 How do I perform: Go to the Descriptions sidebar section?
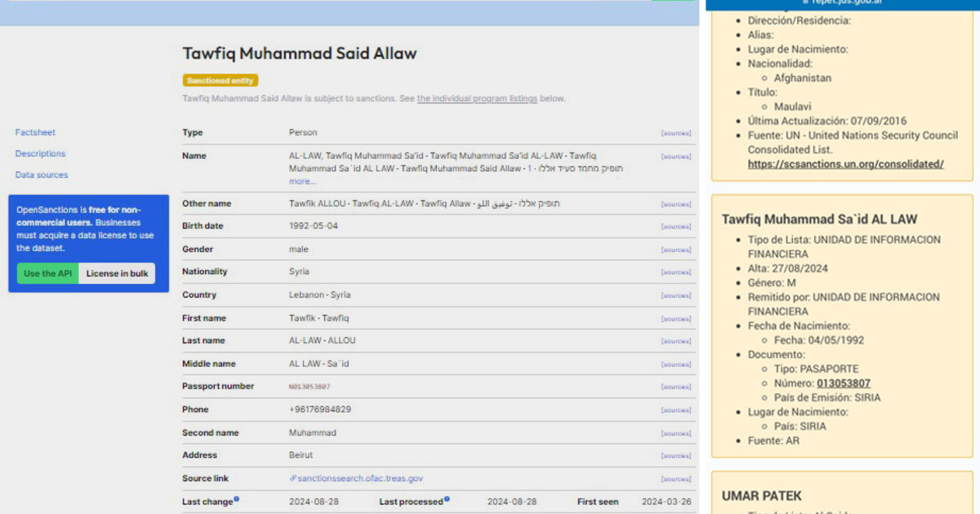(40, 153)
